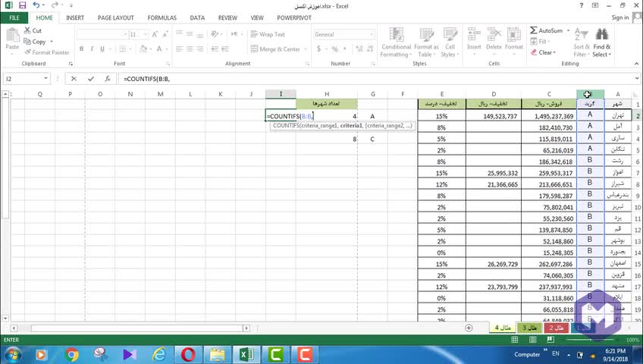Switch to Page Break Preview icon

[x=550, y=340]
